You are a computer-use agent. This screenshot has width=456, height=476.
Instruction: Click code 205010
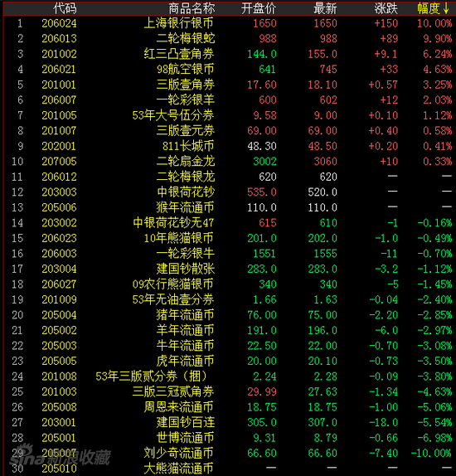pyautogui.click(x=59, y=469)
